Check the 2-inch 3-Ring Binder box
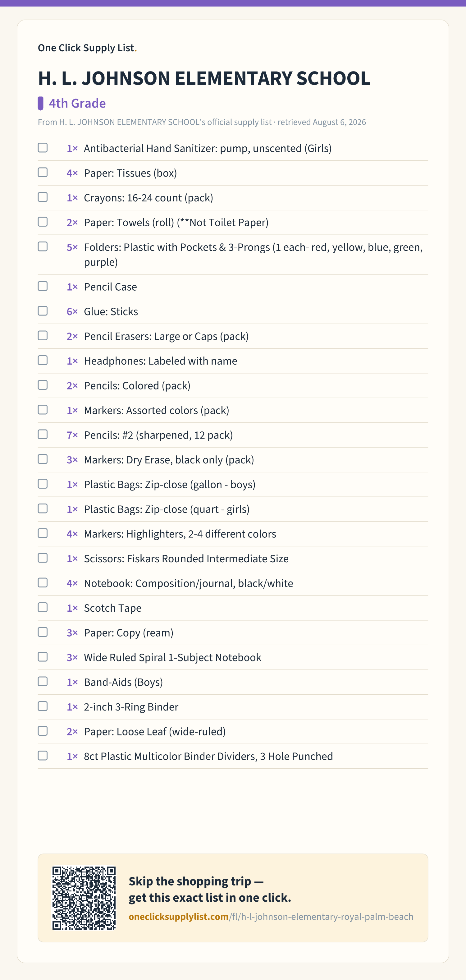The image size is (466, 980). (43, 706)
